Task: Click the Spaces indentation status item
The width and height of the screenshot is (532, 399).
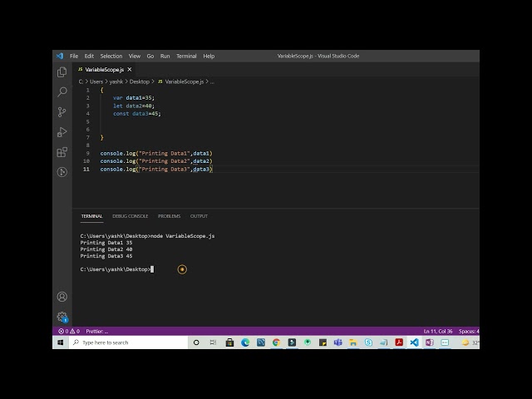Action: (x=469, y=331)
